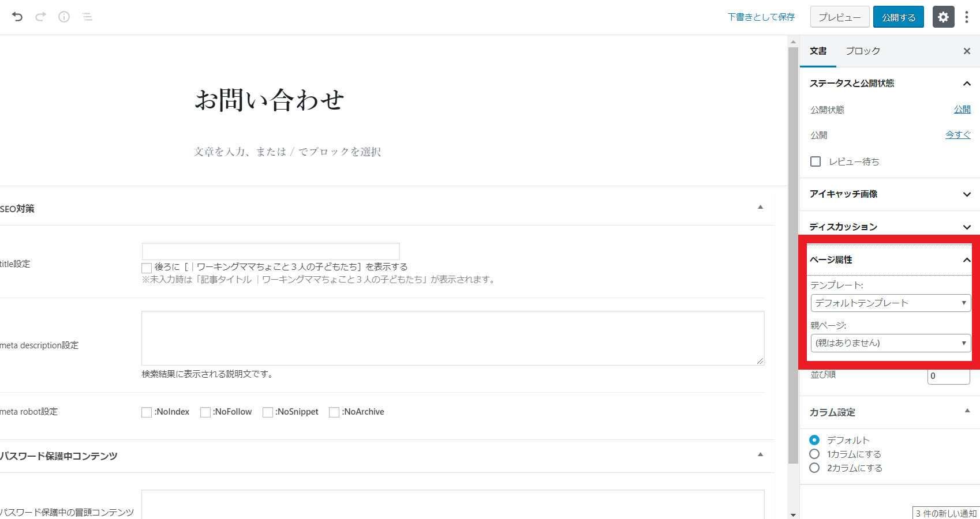
Task: Click the redo arrow icon
Action: (x=40, y=17)
